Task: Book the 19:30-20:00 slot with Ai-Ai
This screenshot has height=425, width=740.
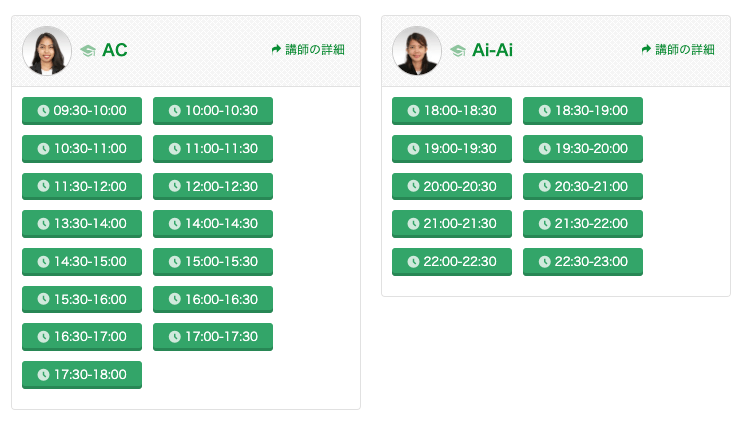Action: 583,149
